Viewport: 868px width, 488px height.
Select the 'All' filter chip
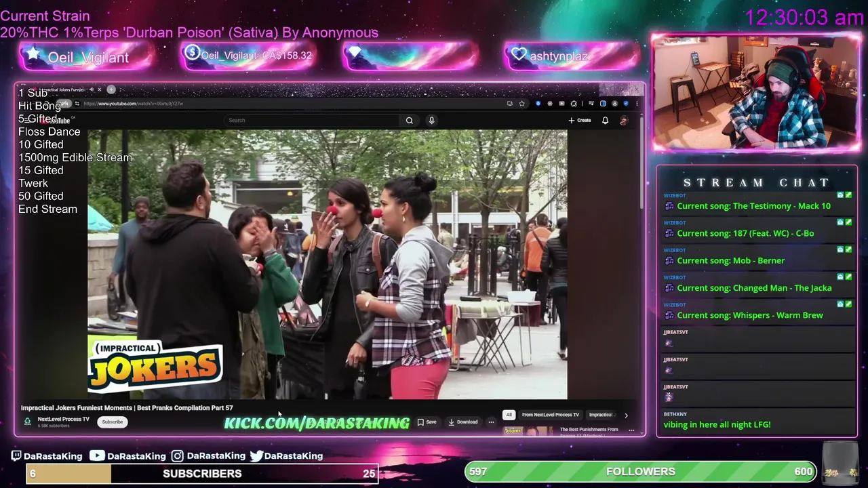click(509, 415)
